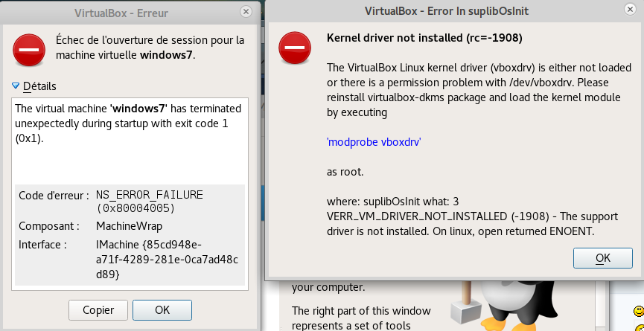Click the virtual machine terminated details text
This screenshot has height=331, width=644.
(x=127, y=123)
